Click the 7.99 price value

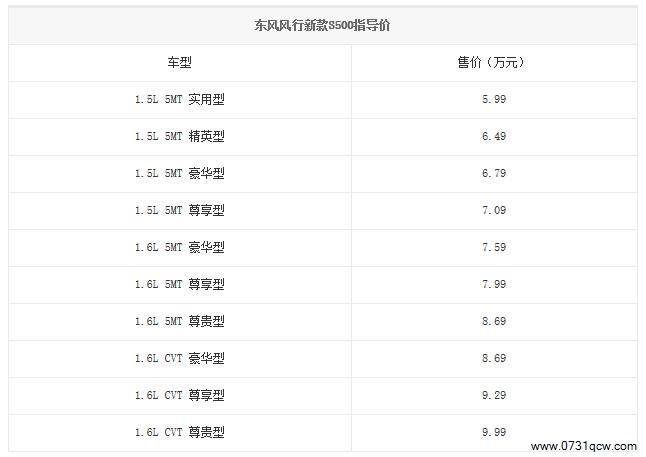[x=492, y=284]
